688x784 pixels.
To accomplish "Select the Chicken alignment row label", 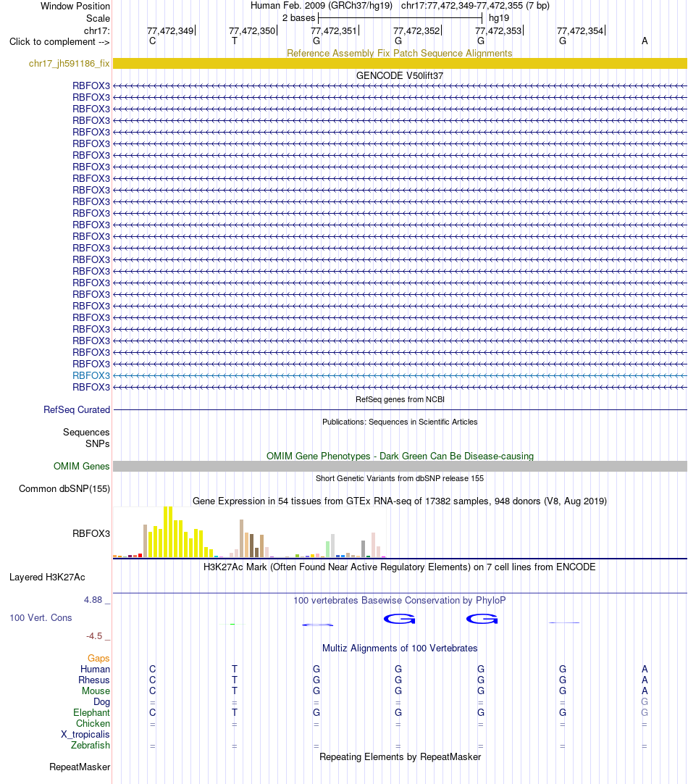I will 93,724.
